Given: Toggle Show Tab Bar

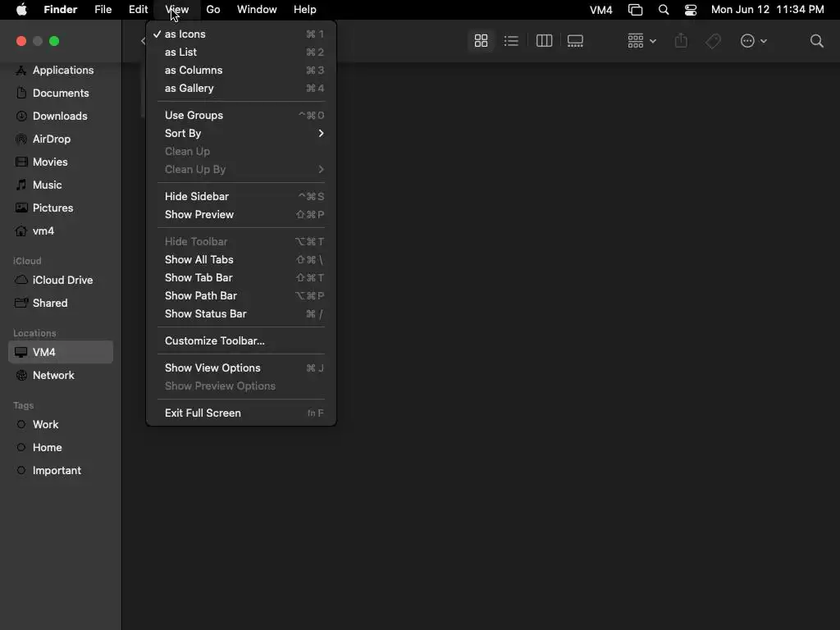Looking at the screenshot, I should click(241, 278).
